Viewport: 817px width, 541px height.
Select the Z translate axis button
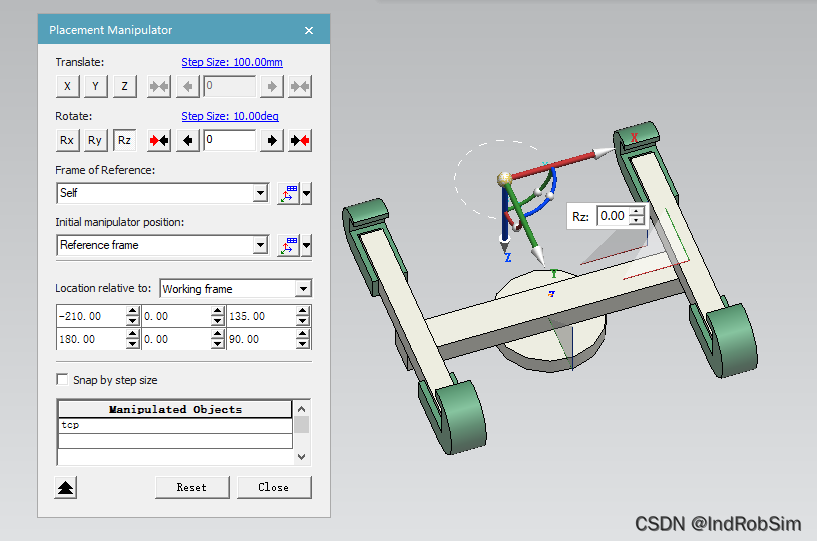point(124,86)
